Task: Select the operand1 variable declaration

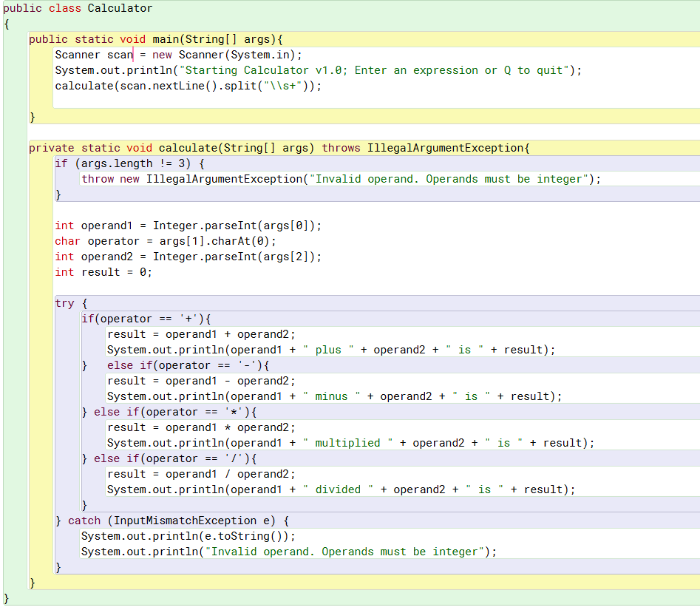Action: coord(107,226)
